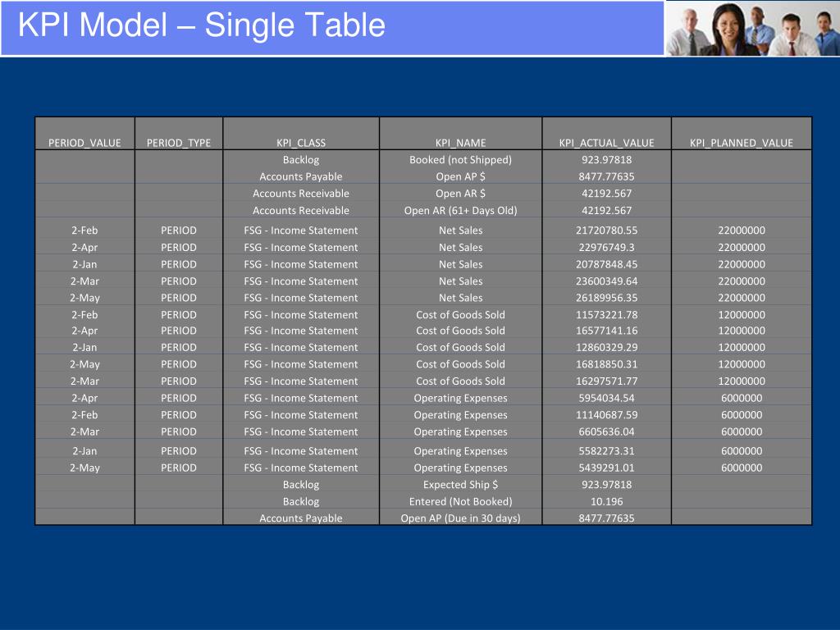The height and width of the screenshot is (630, 840).
Task: Select actual value 20787848.45
Action: [606, 264]
